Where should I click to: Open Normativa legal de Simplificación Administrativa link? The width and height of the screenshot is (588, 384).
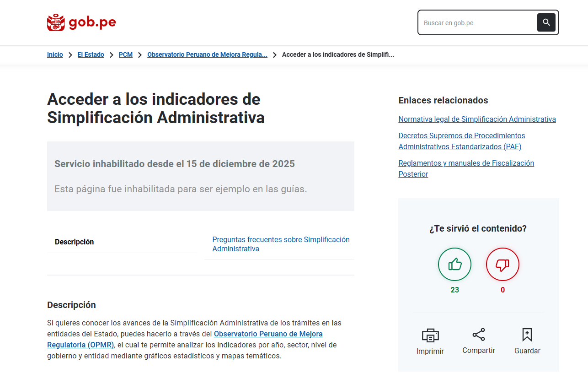click(477, 119)
